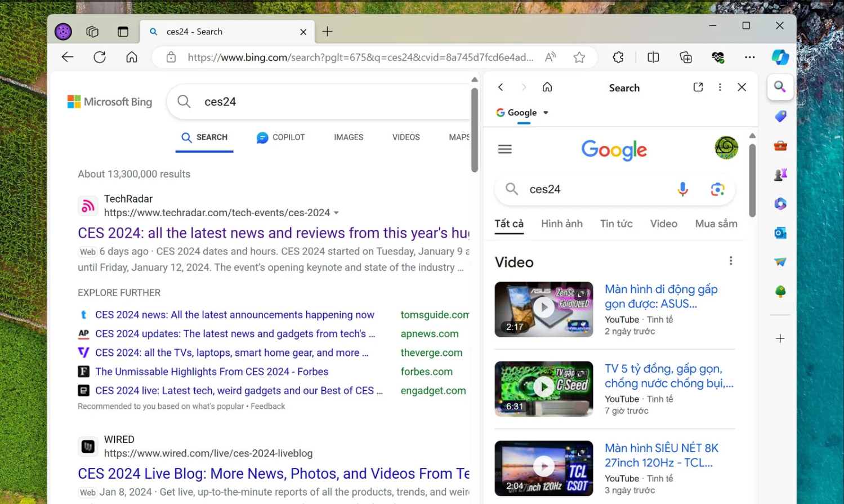Expand TechRadar URL dropdown arrow
The image size is (844, 504).
tap(336, 213)
